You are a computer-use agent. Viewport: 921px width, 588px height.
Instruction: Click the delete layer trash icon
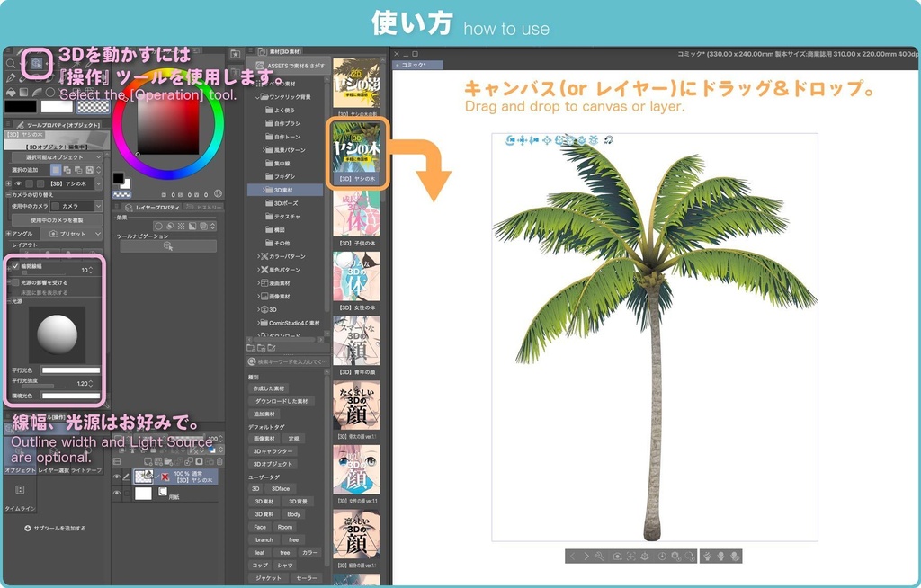(x=219, y=461)
